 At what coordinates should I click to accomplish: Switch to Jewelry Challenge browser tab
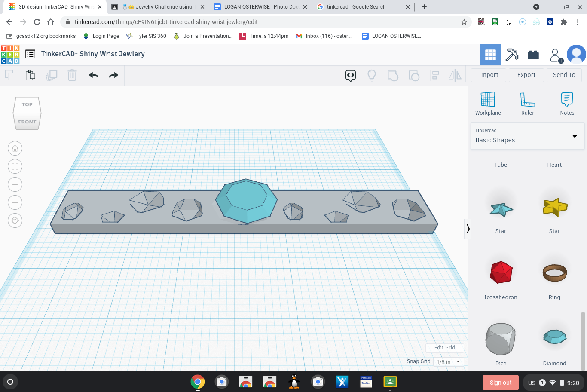(158, 7)
